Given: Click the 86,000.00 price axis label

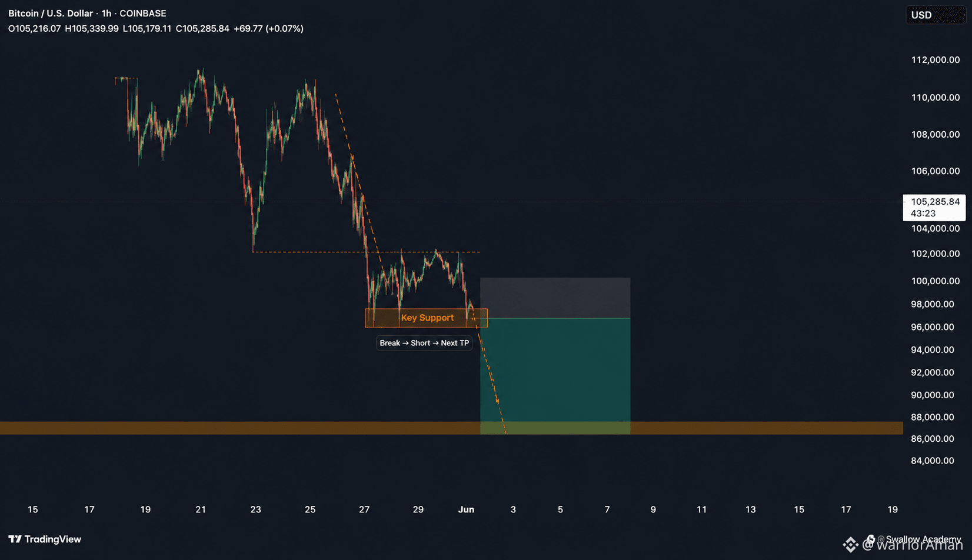Looking at the screenshot, I should tap(933, 439).
